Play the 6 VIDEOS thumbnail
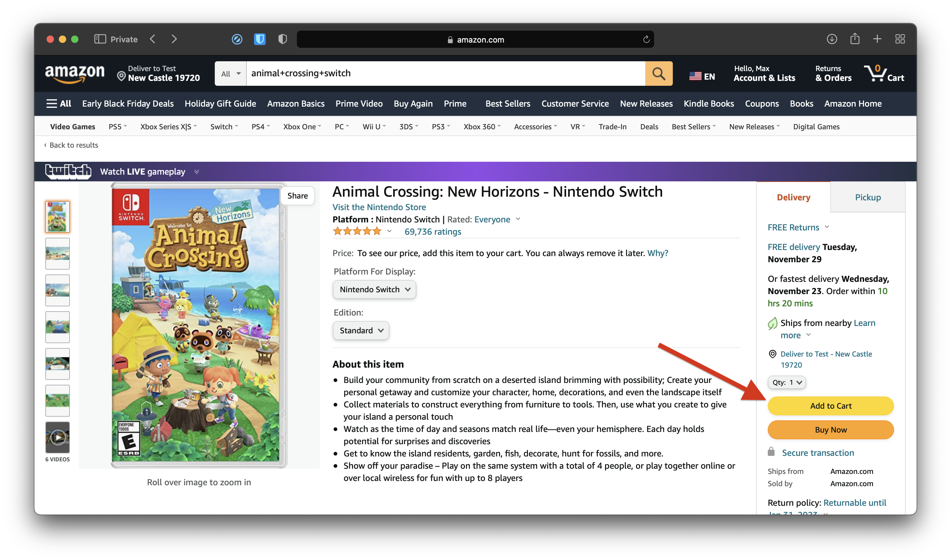The width and height of the screenshot is (951, 560). (57, 437)
